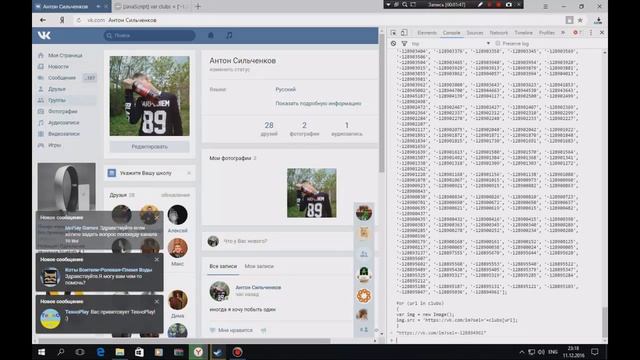Open File Explorer from the taskbar
This screenshot has height=360, width=640.
pos(120,352)
